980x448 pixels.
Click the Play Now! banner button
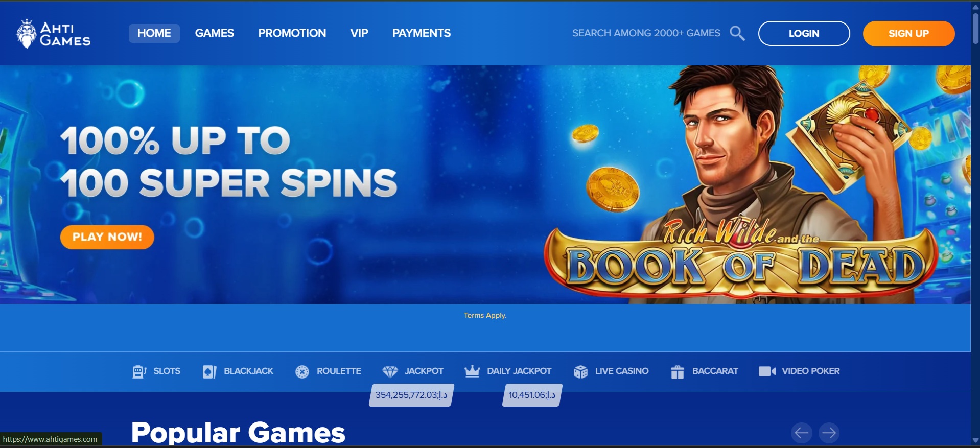coord(107,237)
